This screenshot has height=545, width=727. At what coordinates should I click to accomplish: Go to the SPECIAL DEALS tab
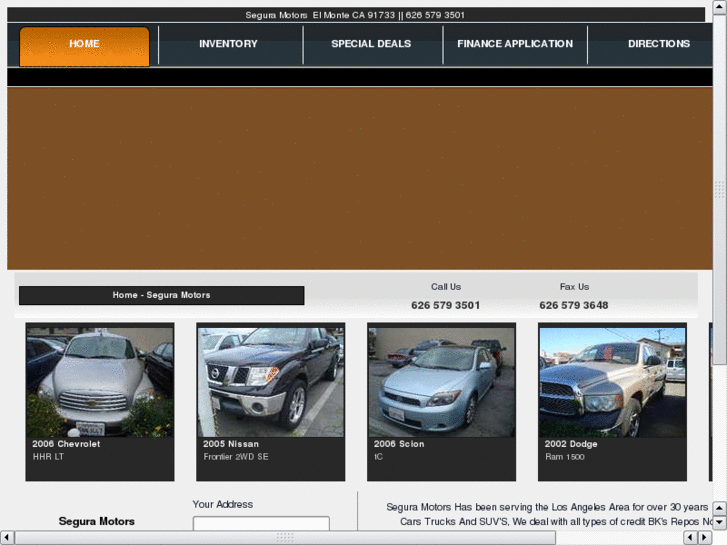371,44
